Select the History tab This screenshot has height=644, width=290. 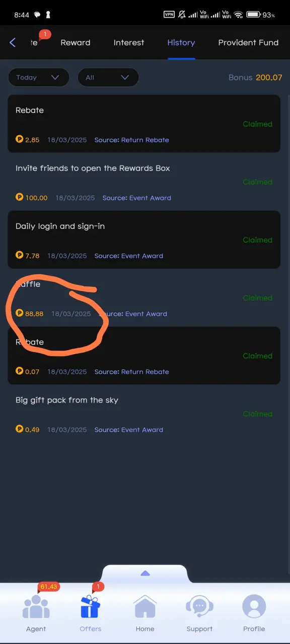[181, 43]
